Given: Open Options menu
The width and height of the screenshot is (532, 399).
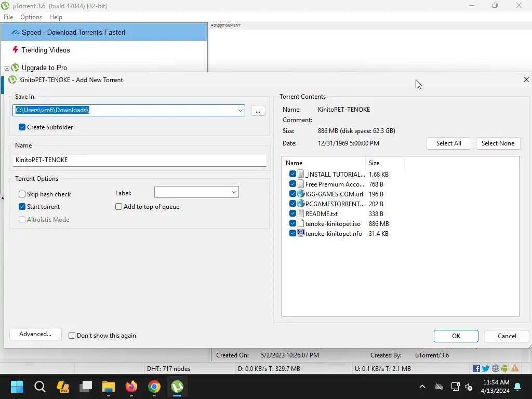Looking at the screenshot, I should pos(31,17).
